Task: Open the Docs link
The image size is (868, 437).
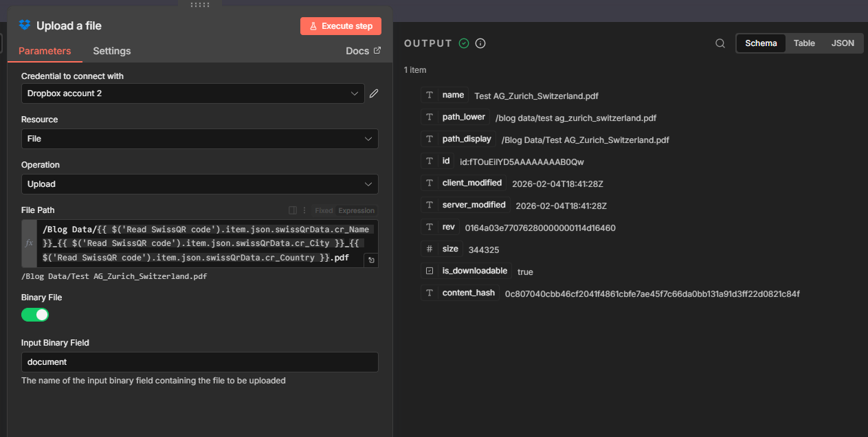Action: tap(363, 50)
